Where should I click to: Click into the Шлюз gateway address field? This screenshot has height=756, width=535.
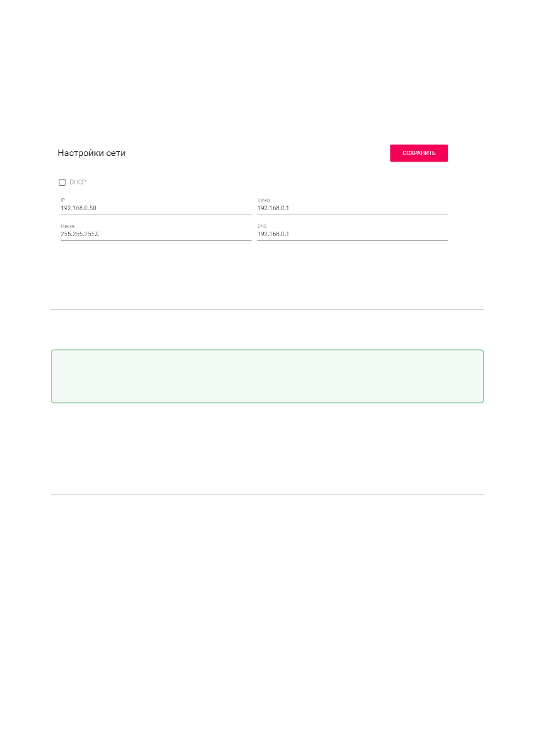[x=352, y=208]
